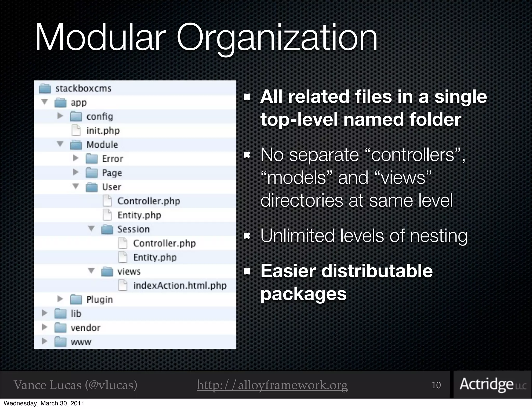Expand the Page folder triangle
Image resolution: width=532 pixels, height=409 pixels.
click(76, 172)
